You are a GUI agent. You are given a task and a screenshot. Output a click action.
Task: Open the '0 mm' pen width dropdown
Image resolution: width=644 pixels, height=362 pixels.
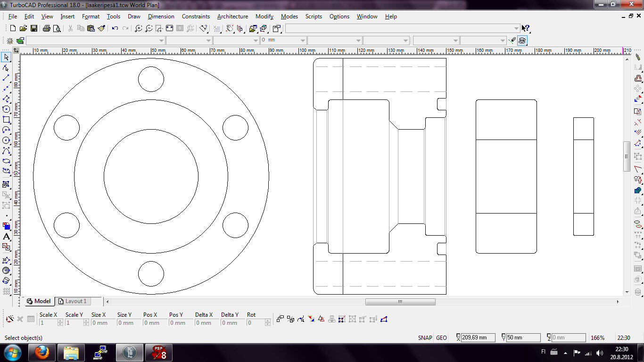pos(303,41)
